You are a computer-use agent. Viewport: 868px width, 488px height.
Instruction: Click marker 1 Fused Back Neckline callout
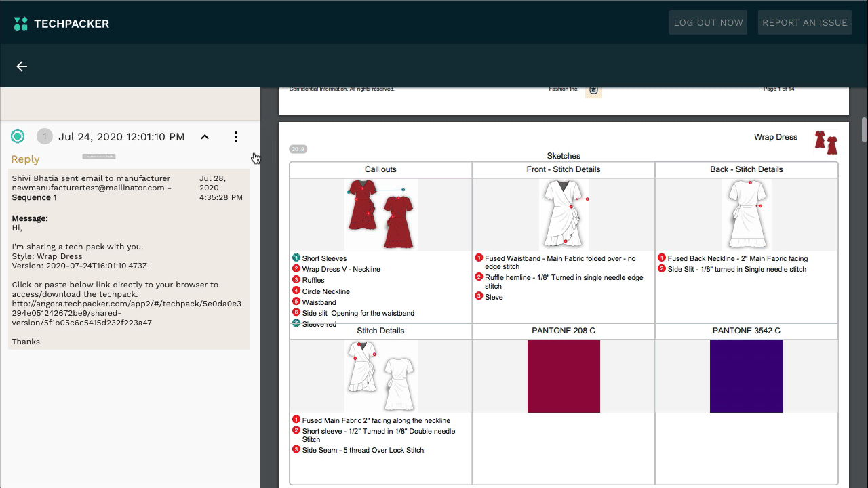[662, 258]
